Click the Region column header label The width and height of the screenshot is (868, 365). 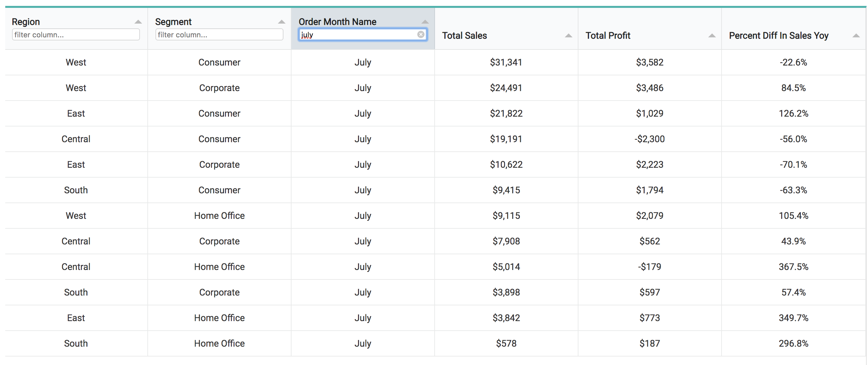(26, 22)
